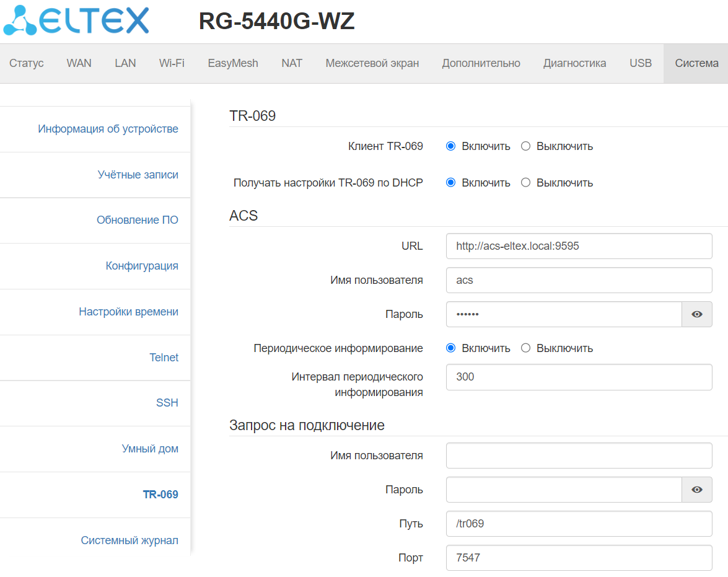Open the Межсетевой экран tab
The image size is (728, 577).
click(x=372, y=63)
